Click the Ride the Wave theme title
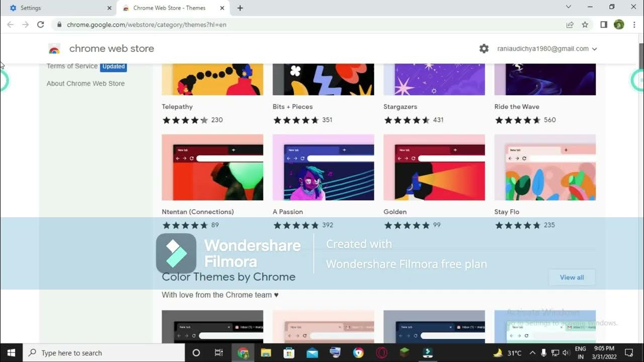The width and height of the screenshot is (644, 362). (517, 107)
